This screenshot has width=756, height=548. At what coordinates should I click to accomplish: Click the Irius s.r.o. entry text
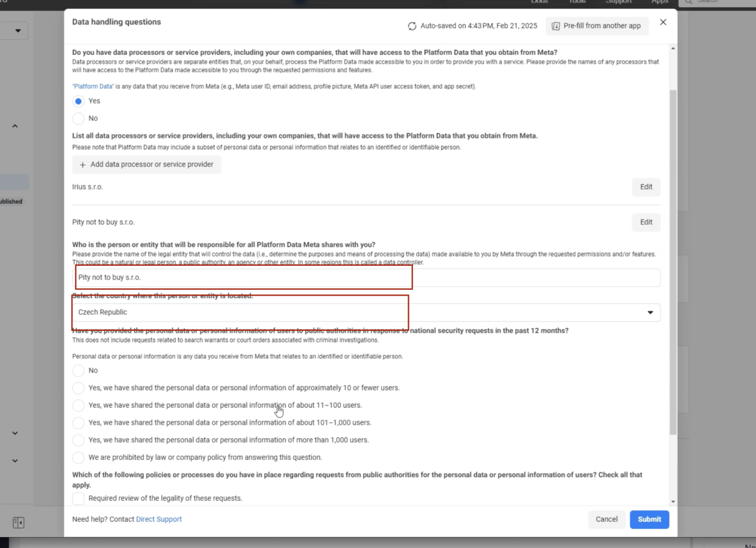[87, 187]
